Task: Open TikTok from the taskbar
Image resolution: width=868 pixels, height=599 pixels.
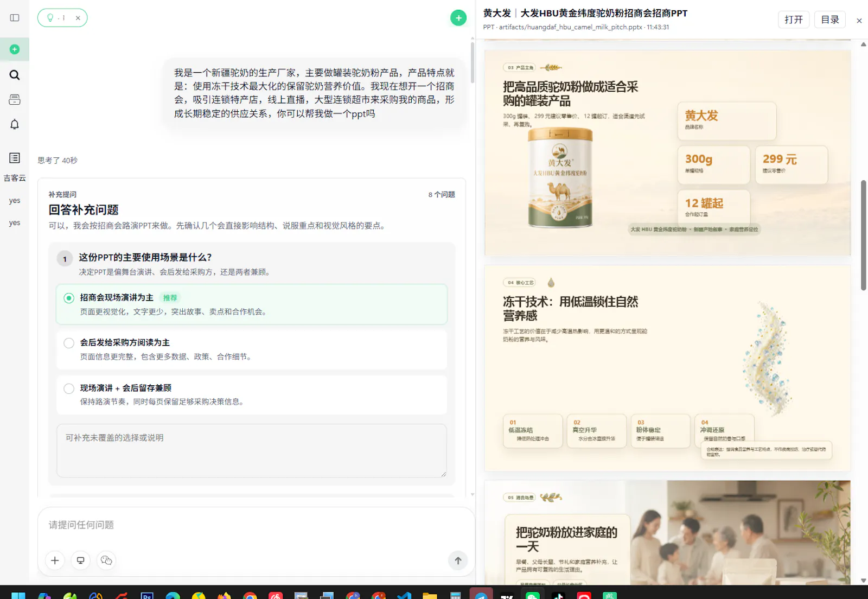Action: point(558,595)
